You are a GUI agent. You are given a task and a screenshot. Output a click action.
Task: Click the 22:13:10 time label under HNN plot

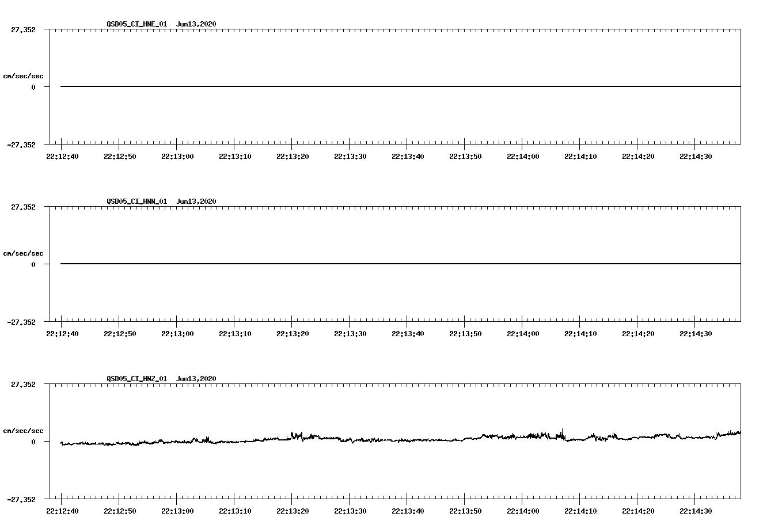tap(235, 334)
